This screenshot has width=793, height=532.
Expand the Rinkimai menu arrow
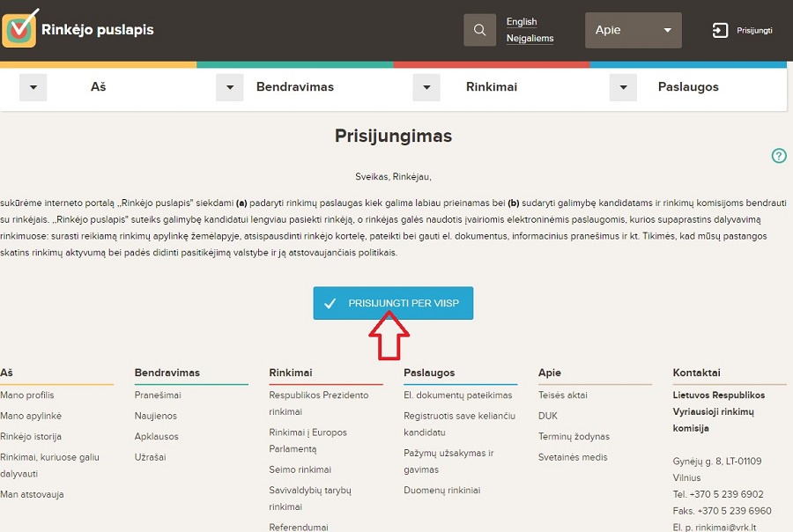click(x=426, y=87)
